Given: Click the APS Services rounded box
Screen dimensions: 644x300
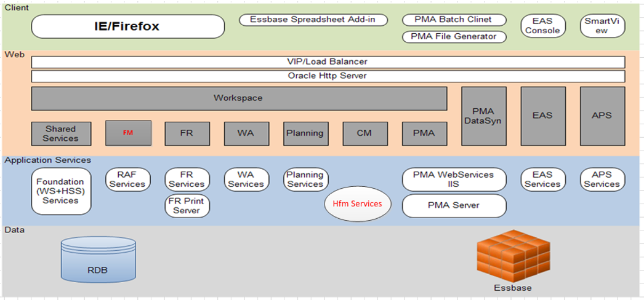Looking at the screenshot, I should [x=602, y=180].
